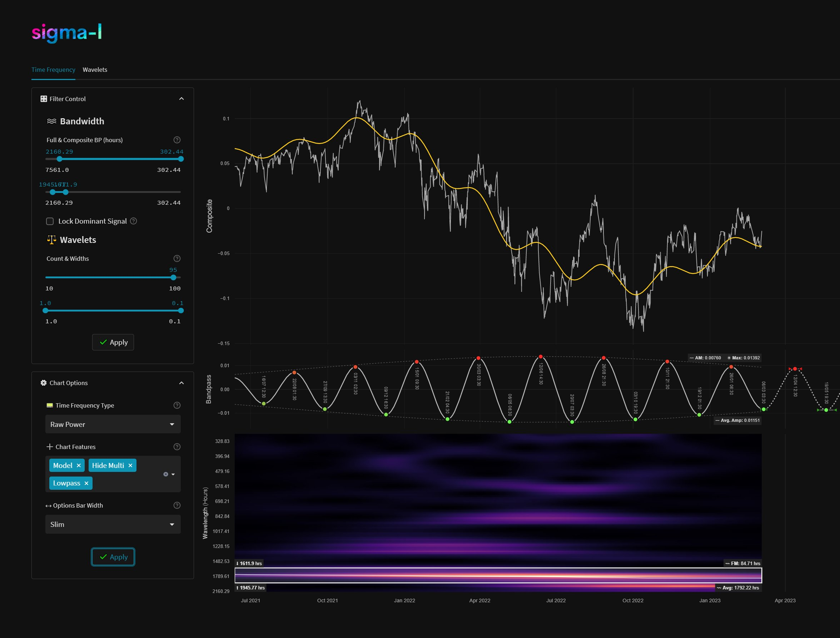The height and width of the screenshot is (638, 840).
Task: Open help icon for Count & Widths
Action: pyautogui.click(x=177, y=259)
